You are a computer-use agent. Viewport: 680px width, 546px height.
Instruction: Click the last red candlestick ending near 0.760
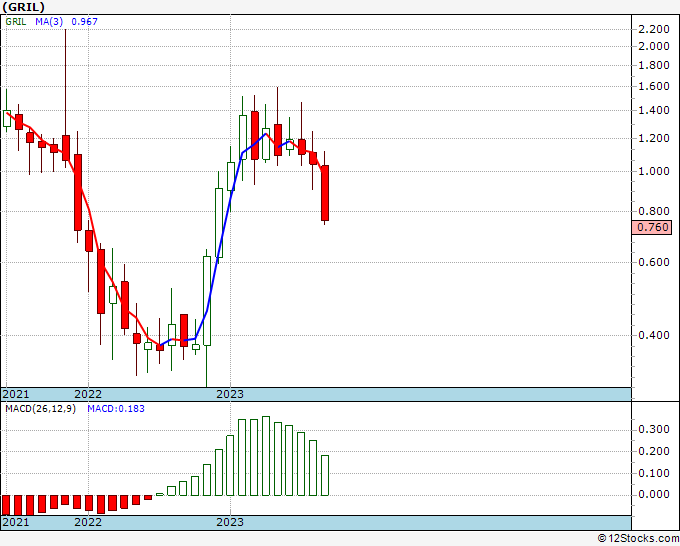[325, 193]
